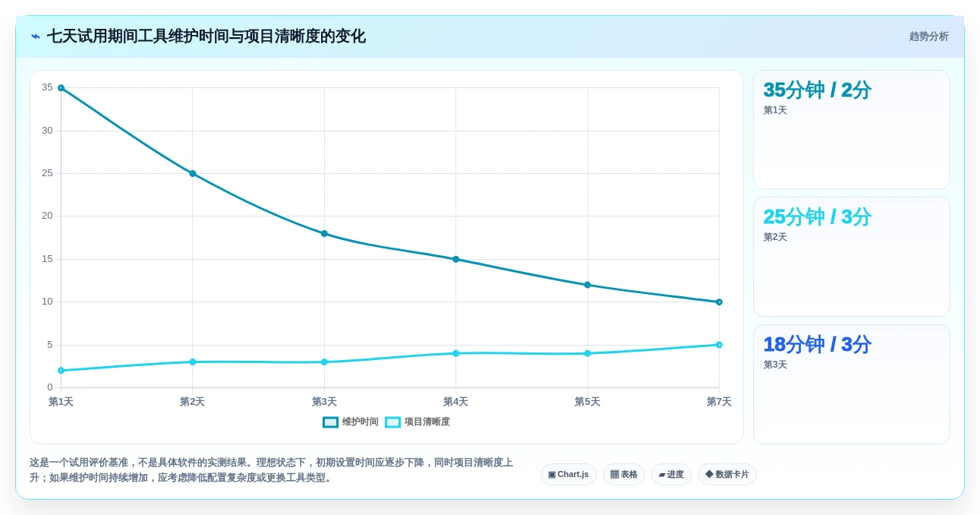The height and width of the screenshot is (515, 980).
Task: Select the 数据卡片 tag chip
Action: pos(727,474)
